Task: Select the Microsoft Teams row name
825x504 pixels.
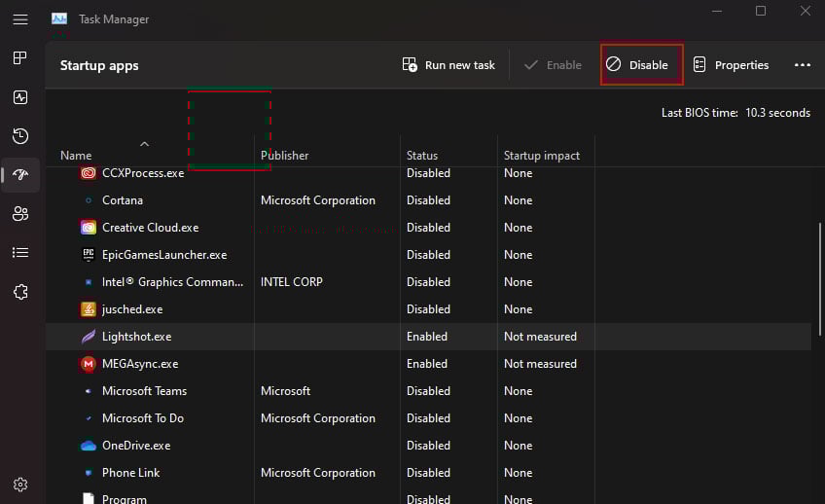Action: (x=144, y=391)
